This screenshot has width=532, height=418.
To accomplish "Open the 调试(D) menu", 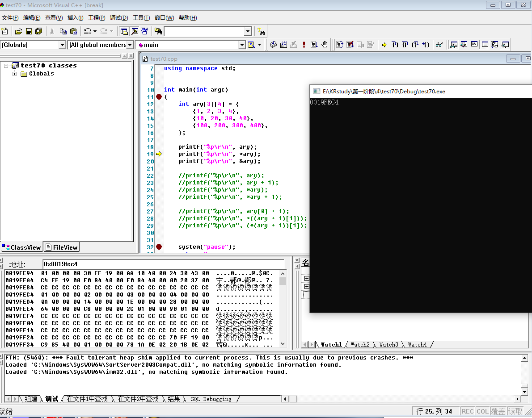I will [119, 18].
